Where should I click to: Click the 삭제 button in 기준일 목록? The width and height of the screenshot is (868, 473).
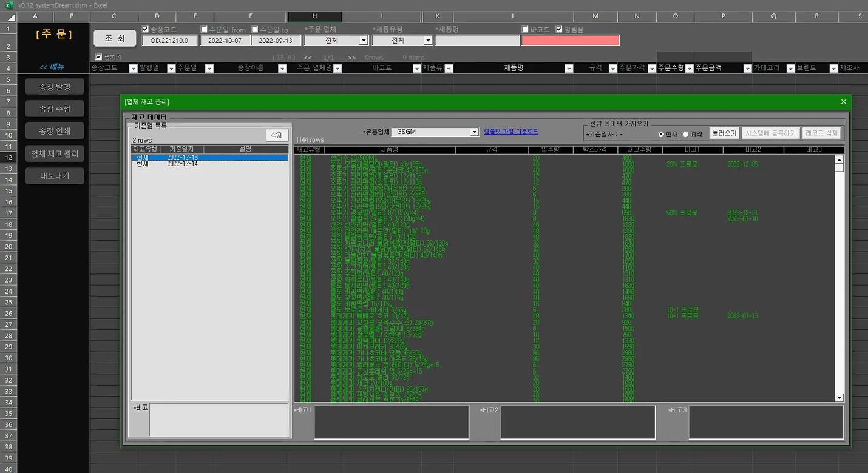[x=277, y=135]
